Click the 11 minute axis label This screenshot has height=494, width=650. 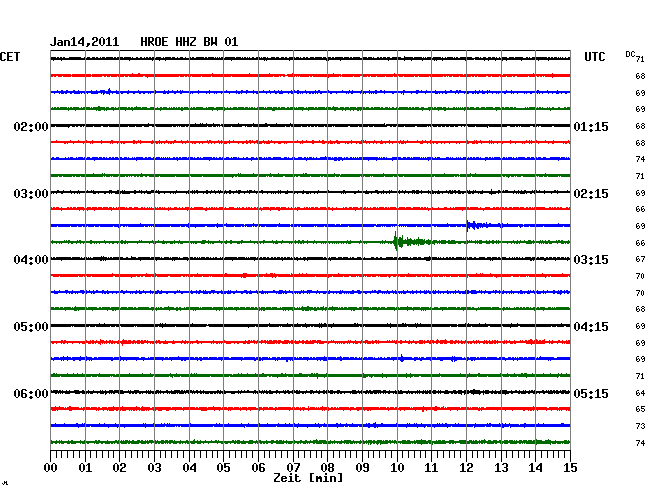[432, 468]
